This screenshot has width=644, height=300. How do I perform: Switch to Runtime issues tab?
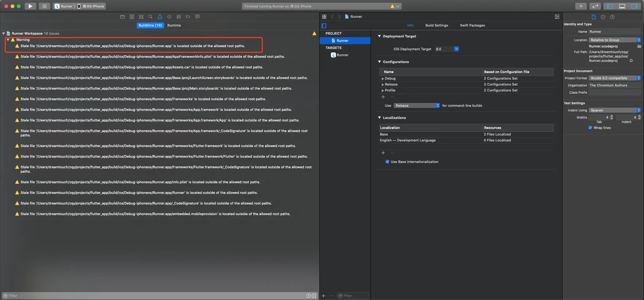(x=174, y=25)
